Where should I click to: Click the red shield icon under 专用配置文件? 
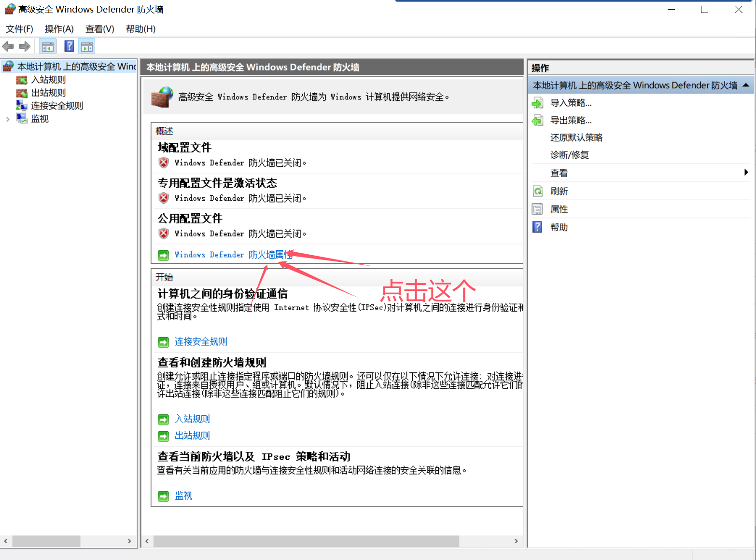pos(164,198)
